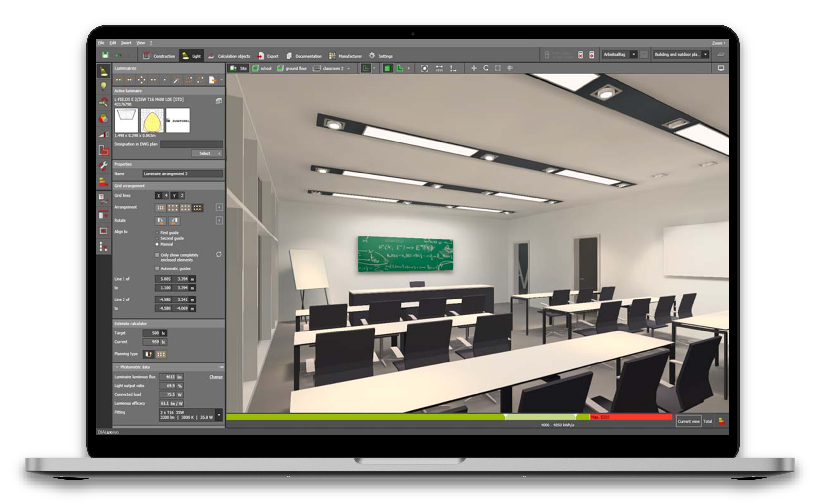Check Only show completely enclosed elements
This screenshot has height=504, width=813.
pos(157,255)
